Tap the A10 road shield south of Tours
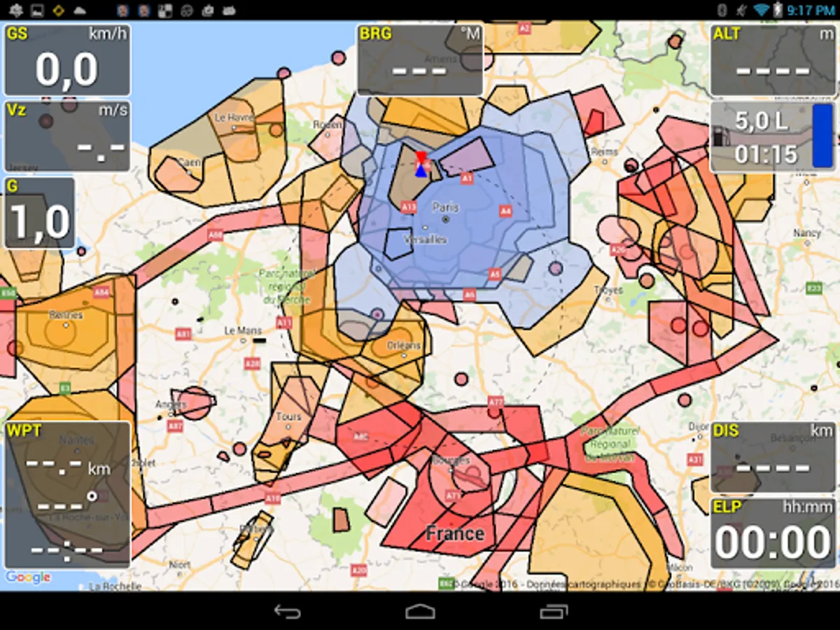Viewport: 840px width, 630px height. tap(272, 498)
